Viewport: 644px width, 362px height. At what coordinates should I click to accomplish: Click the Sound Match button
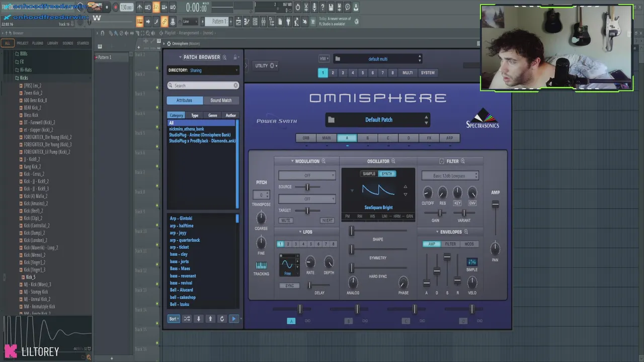pyautogui.click(x=221, y=101)
